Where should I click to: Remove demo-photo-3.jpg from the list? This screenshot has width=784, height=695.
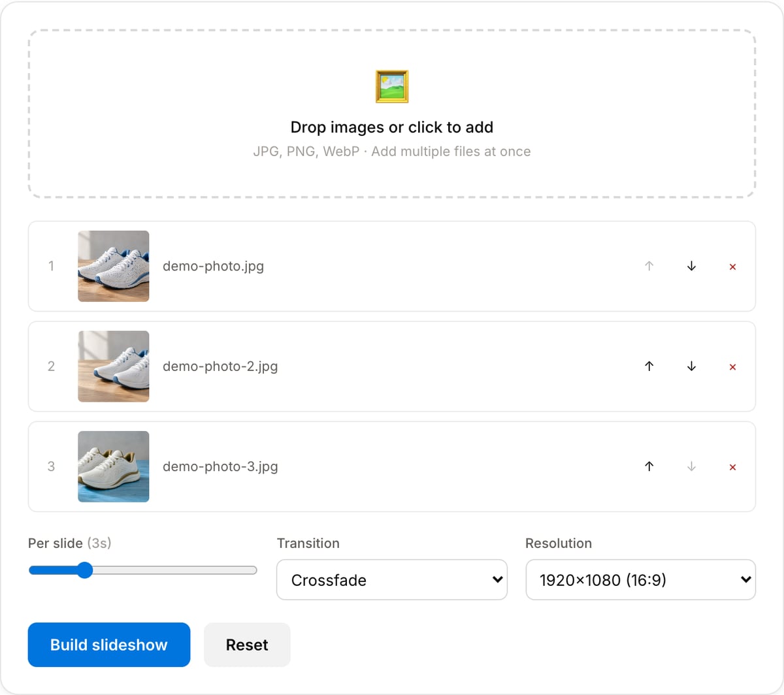click(x=732, y=466)
